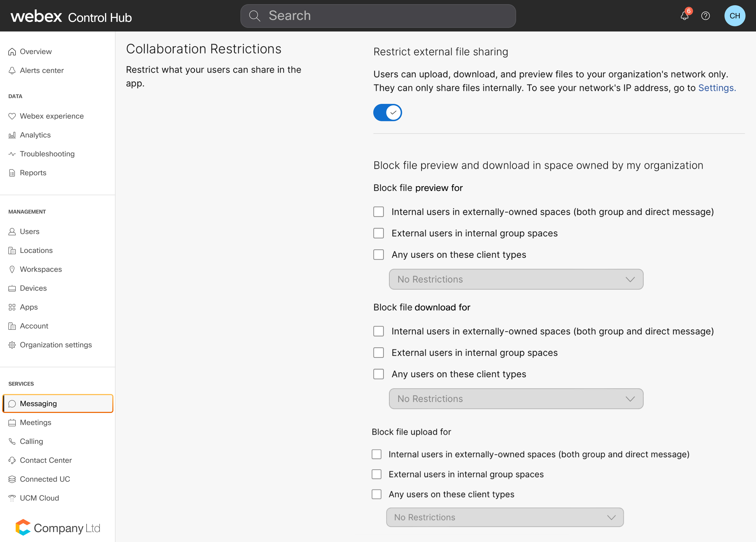This screenshot has height=542, width=756.
Task: Click the Apps grid icon
Action: tap(12, 307)
